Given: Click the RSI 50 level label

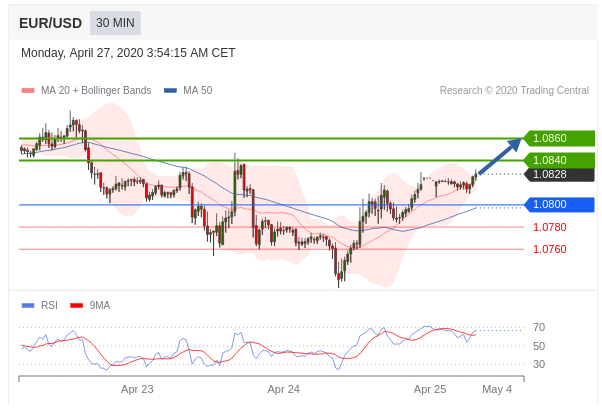Looking at the screenshot, I should coord(539,346).
